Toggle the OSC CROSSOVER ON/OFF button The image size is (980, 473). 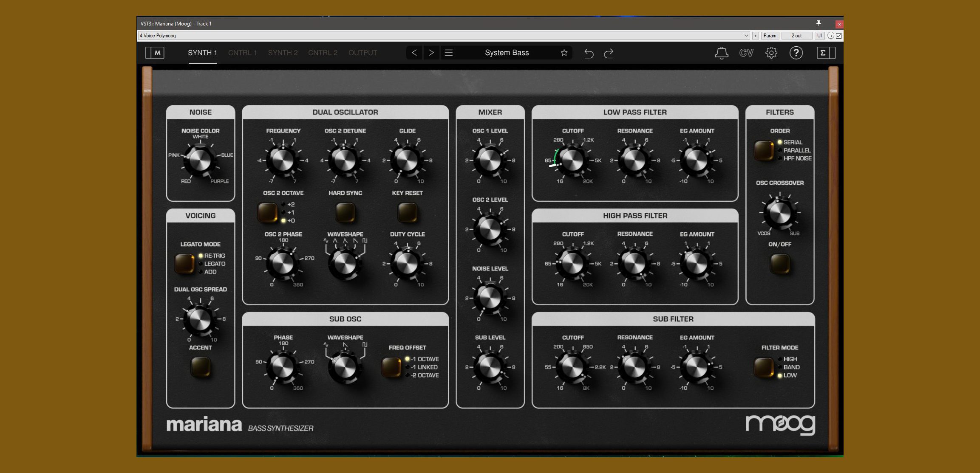pyautogui.click(x=780, y=264)
